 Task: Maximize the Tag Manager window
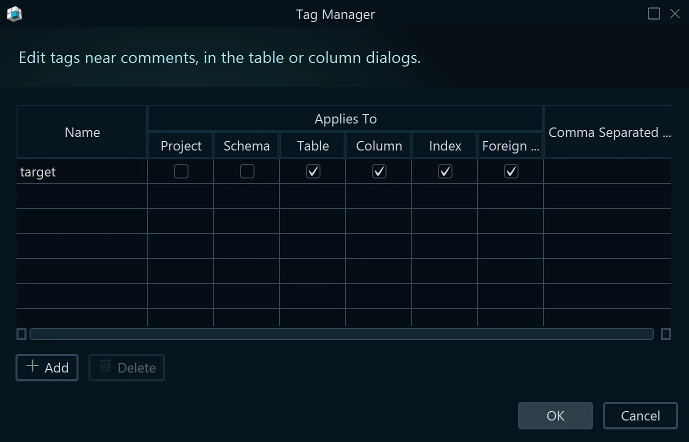click(654, 14)
